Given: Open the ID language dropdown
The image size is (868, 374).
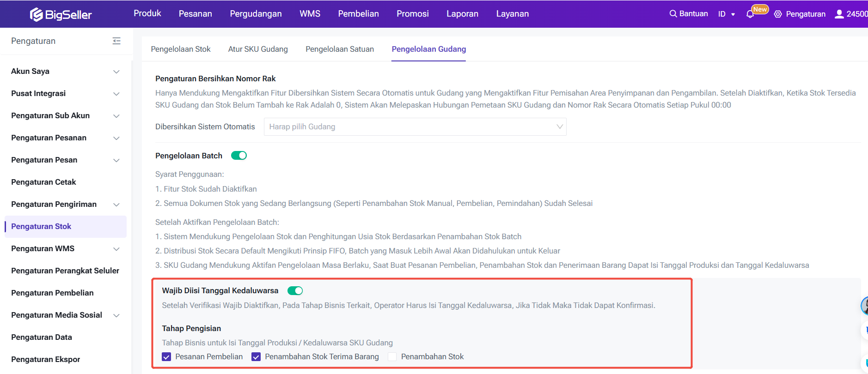Looking at the screenshot, I should pos(726,14).
